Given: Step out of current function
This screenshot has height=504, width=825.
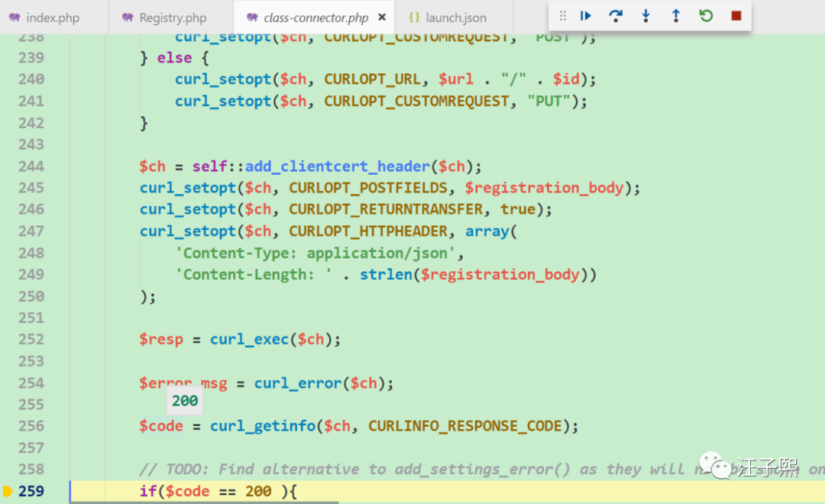Looking at the screenshot, I should pos(676,16).
